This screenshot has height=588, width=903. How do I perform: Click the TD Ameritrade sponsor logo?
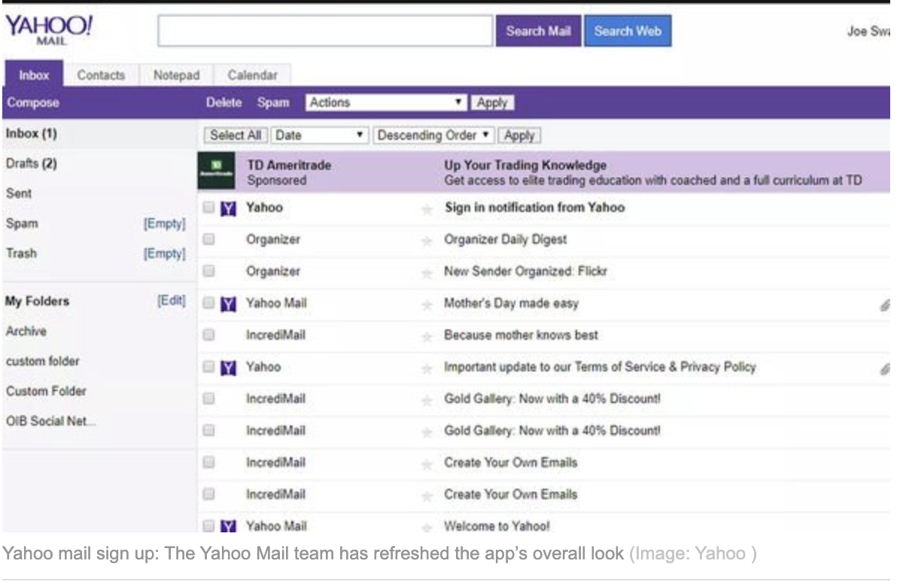point(217,171)
